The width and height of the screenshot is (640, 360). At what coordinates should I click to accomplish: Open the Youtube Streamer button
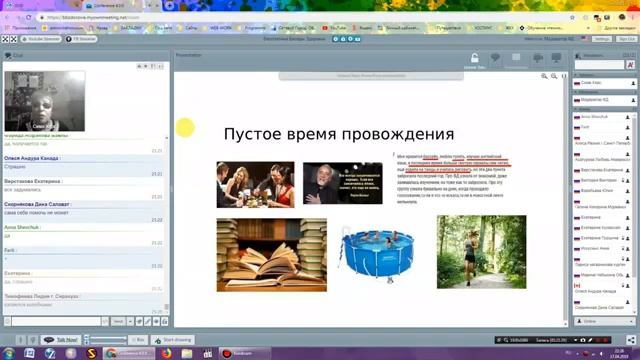(41, 39)
